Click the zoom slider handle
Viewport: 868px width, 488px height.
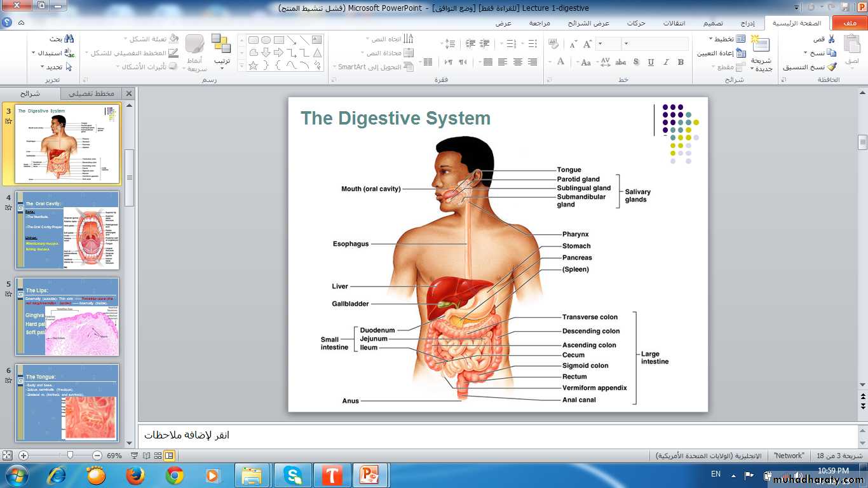coord(70,456)
